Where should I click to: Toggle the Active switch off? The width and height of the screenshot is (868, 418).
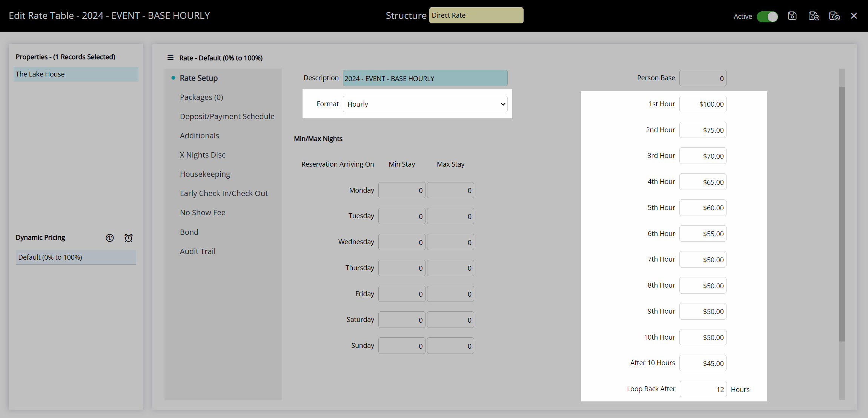pyautogui.click(x=767, y=17)
